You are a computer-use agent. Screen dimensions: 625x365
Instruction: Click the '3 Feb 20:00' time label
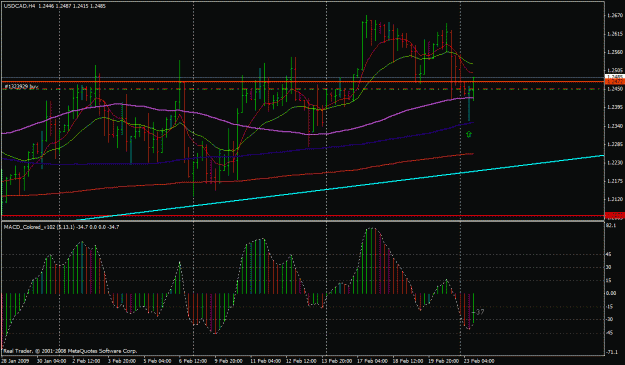tap(122, 361)
